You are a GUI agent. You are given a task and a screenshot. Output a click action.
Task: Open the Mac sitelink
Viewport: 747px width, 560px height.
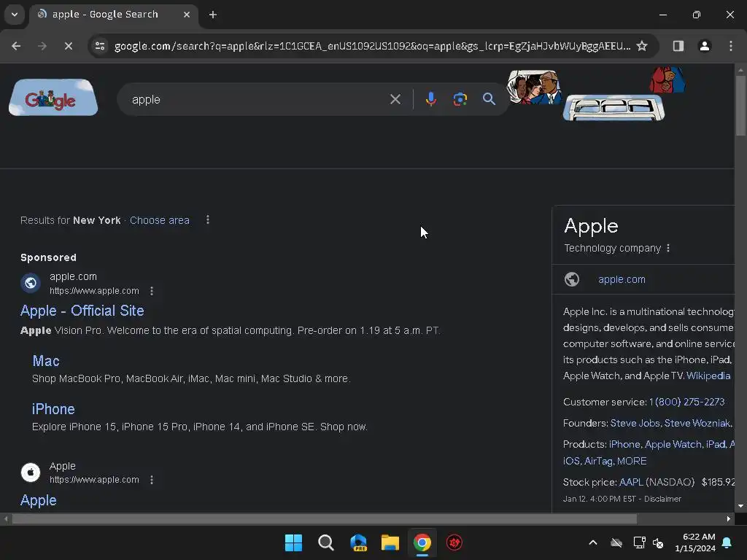point(46,361)
